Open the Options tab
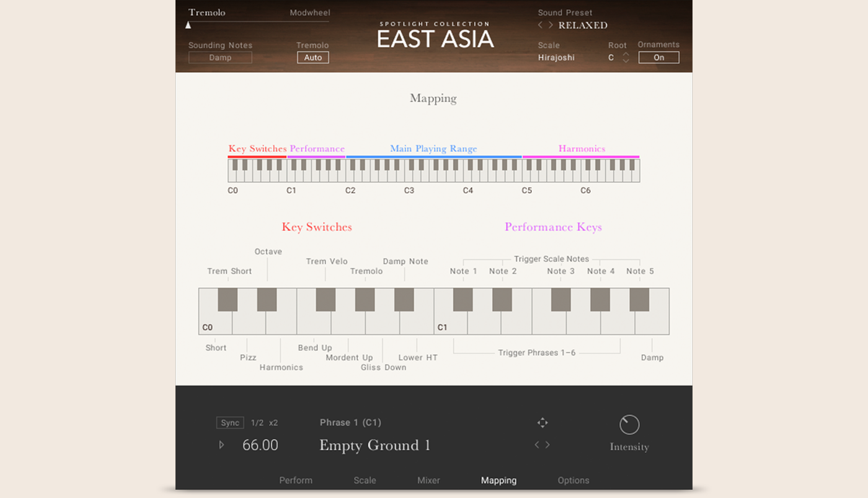 click(573, 480)
